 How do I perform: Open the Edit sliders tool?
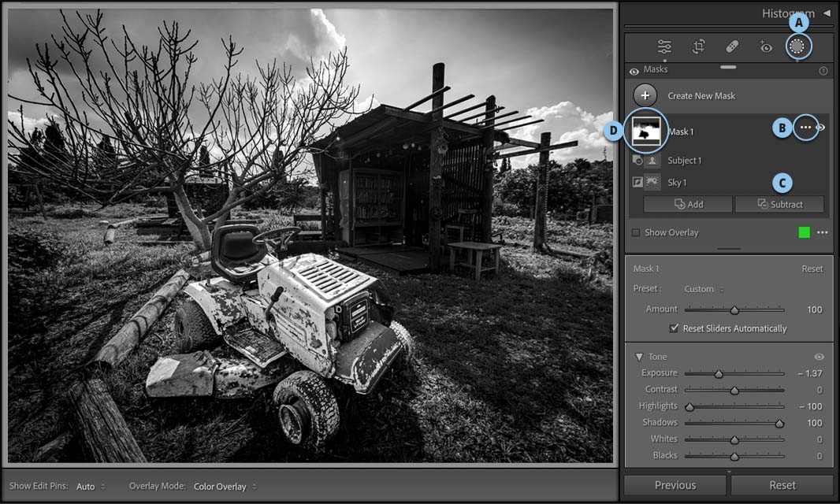click(x=664, y=46)
